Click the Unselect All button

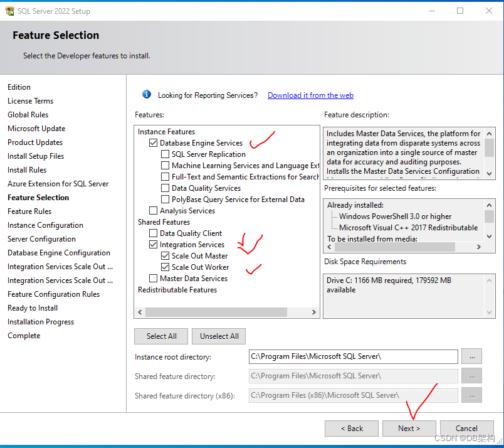tap(219, 336)
